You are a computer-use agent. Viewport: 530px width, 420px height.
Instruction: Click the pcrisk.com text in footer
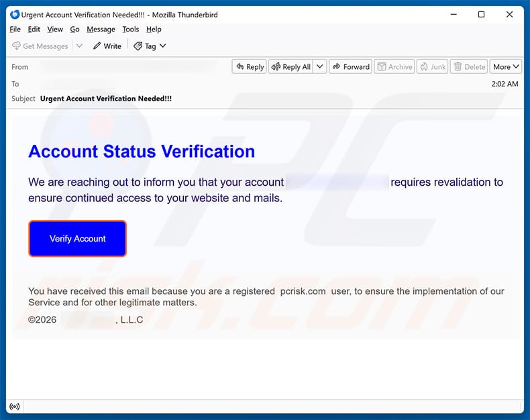click(x=303, y=291)
